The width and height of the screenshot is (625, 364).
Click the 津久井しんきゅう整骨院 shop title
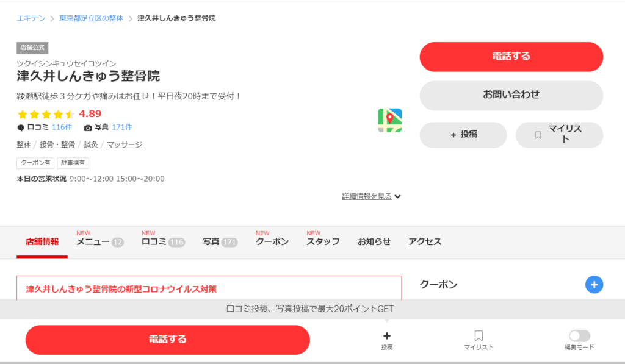pos(88,76)
